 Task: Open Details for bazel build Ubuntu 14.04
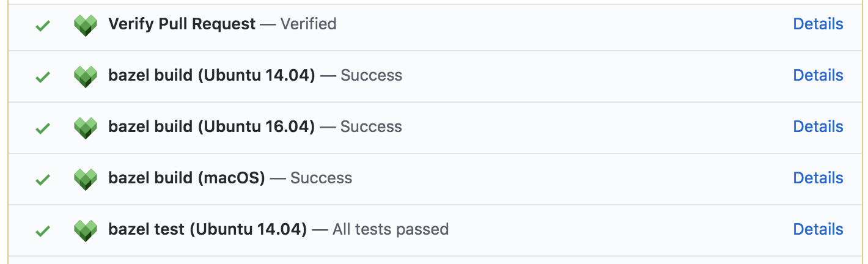(818, 75)
